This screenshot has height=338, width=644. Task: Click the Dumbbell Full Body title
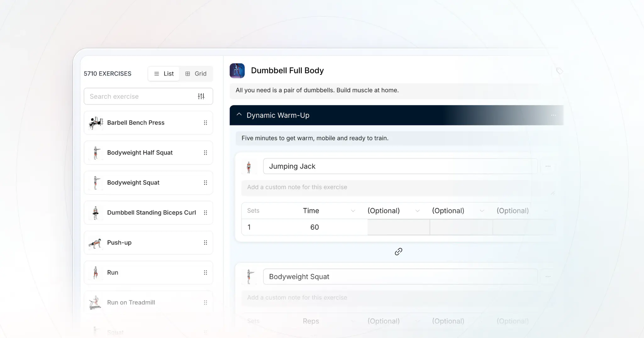(287, 70)
